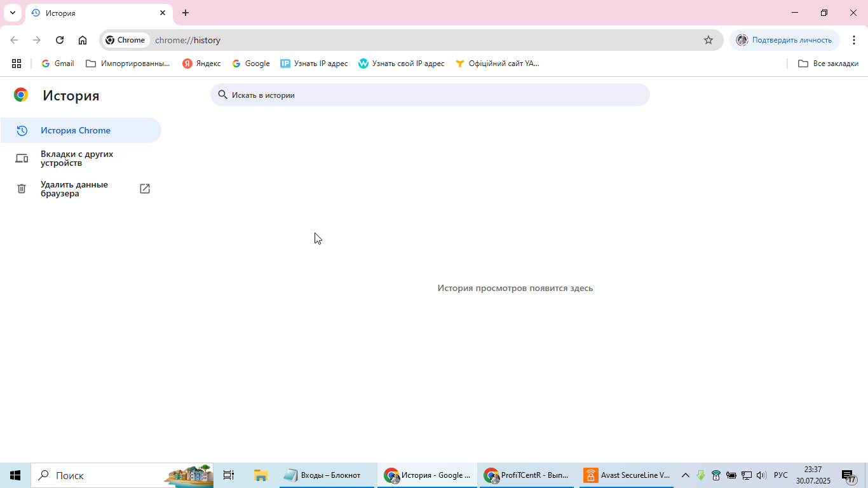Reload the current page

coord(60,40)
